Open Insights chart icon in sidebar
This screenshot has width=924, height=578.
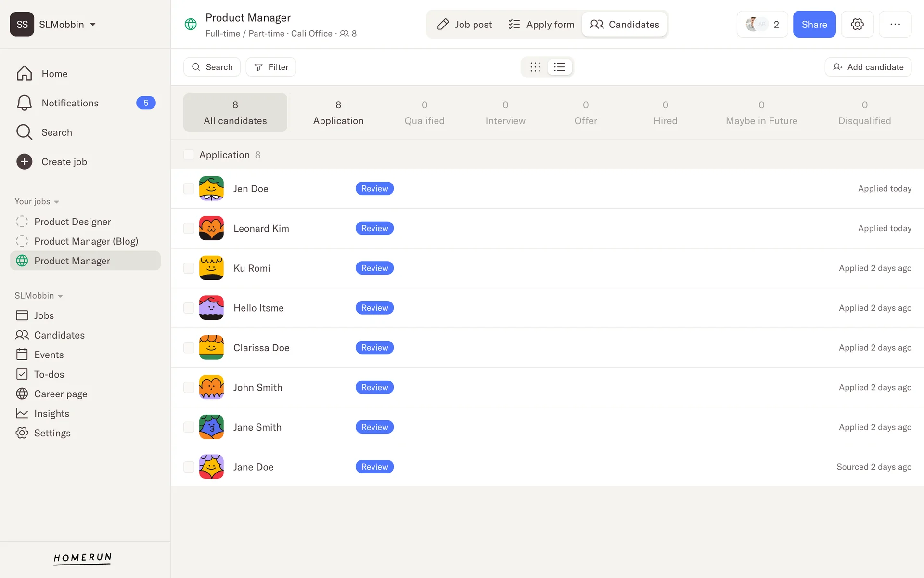click(x=22, y=413)
